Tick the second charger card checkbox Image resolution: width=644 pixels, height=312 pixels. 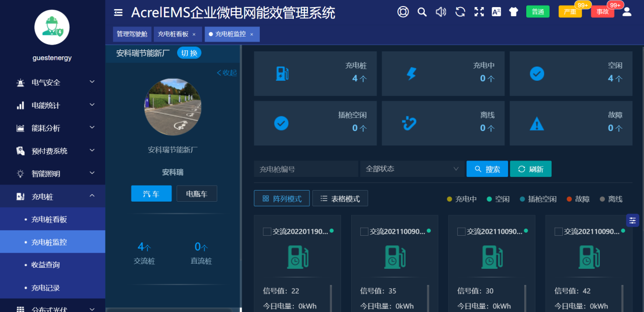(x=364, y=232)
